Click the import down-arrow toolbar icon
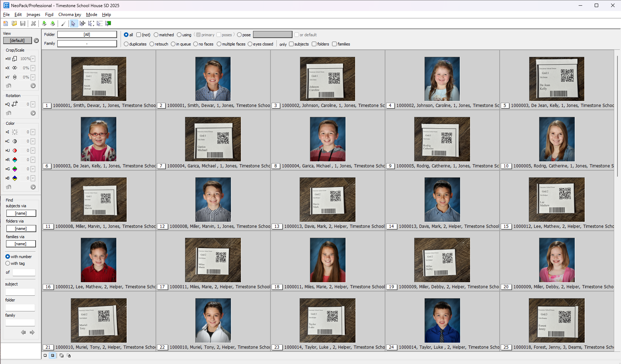This screenshot has width=621, height=364. point(44,23)
